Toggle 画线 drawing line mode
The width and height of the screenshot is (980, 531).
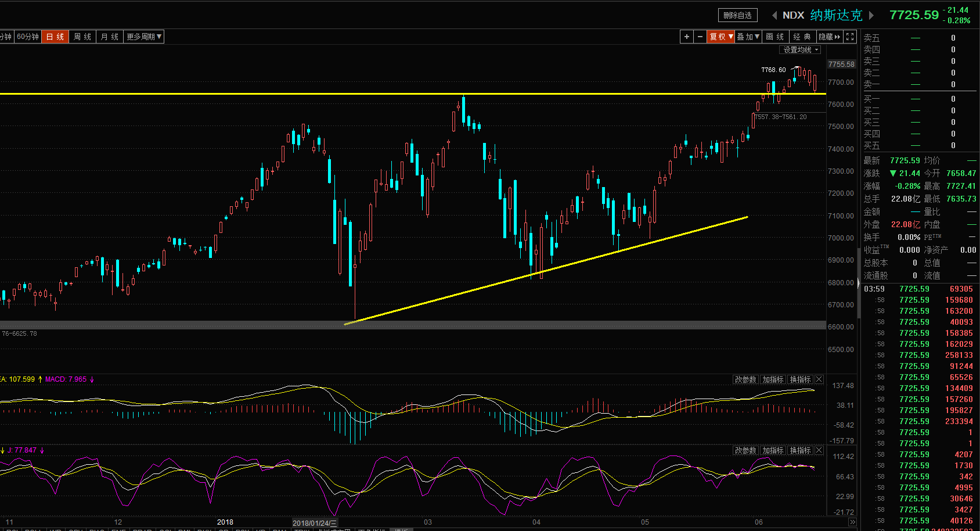click(x=775, y=37)
